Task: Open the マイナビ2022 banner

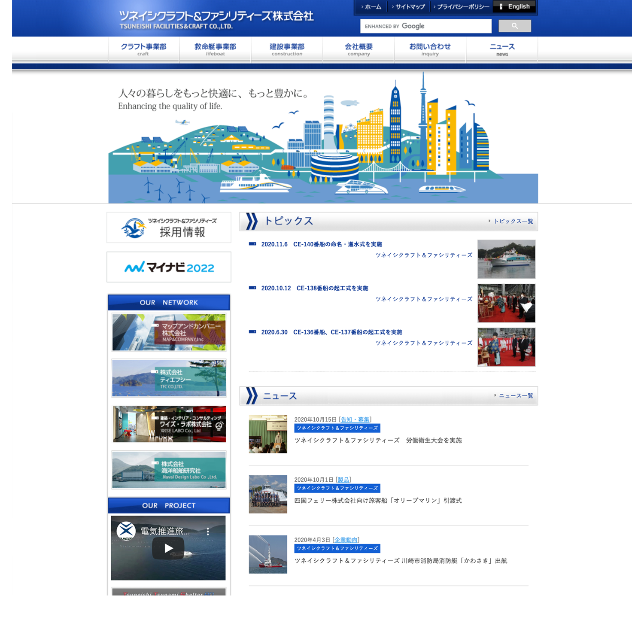Action: 169,267
